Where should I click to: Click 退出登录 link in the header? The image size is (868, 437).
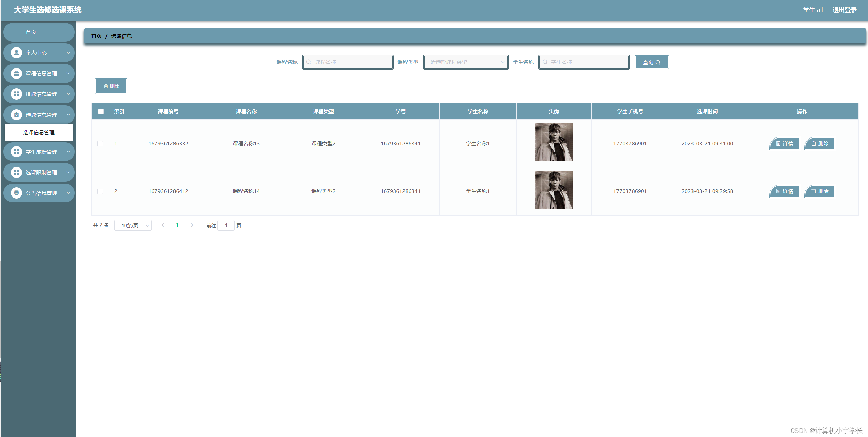[844, 10]
